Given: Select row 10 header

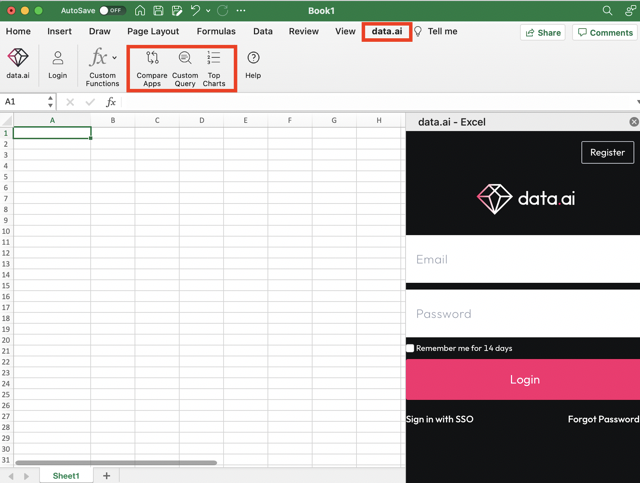Looking at the screenshot, I should coord(6,231).
